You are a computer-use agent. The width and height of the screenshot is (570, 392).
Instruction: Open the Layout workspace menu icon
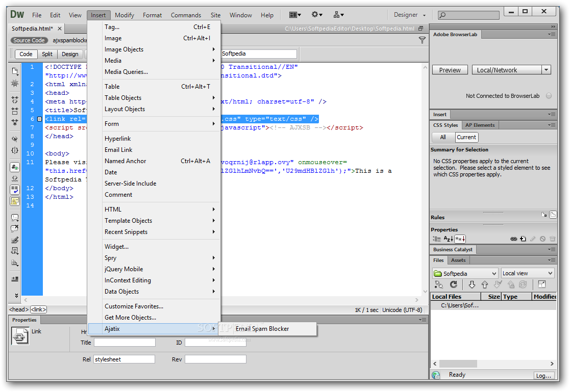pos(295,15)
